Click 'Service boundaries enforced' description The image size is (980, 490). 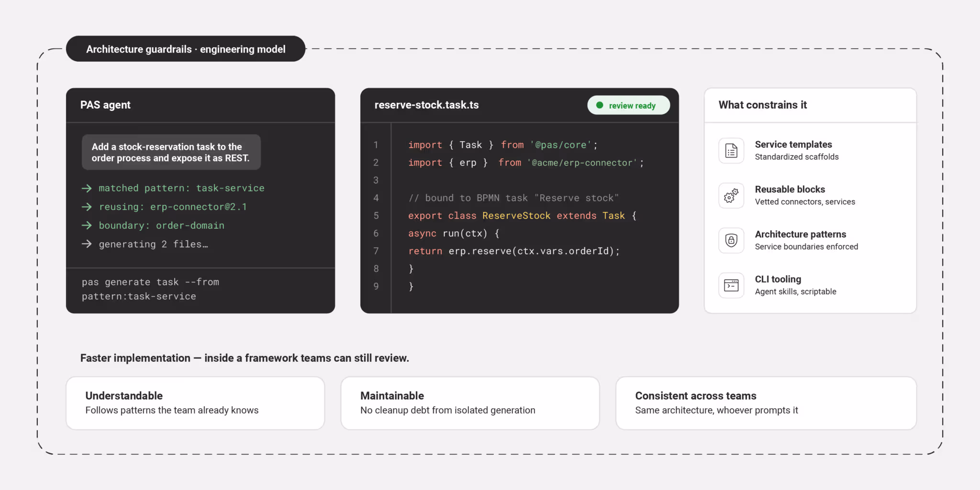(806, 247)
